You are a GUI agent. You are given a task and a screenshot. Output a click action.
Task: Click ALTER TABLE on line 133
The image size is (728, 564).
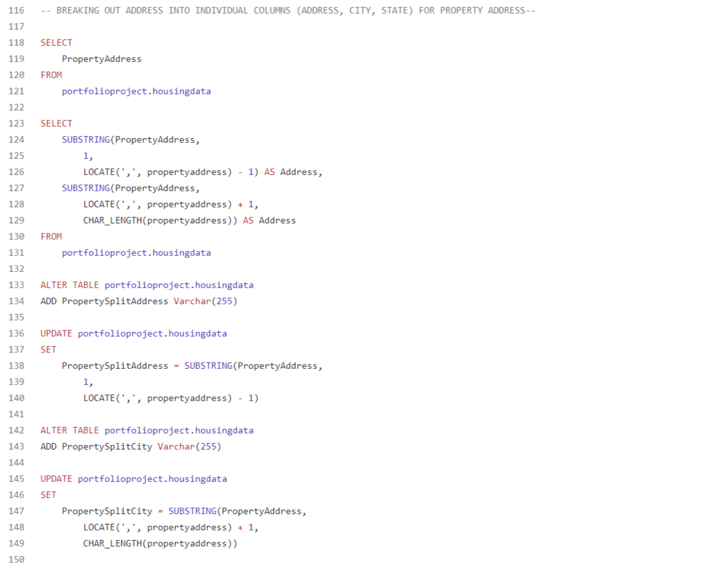tap(70, 285)
